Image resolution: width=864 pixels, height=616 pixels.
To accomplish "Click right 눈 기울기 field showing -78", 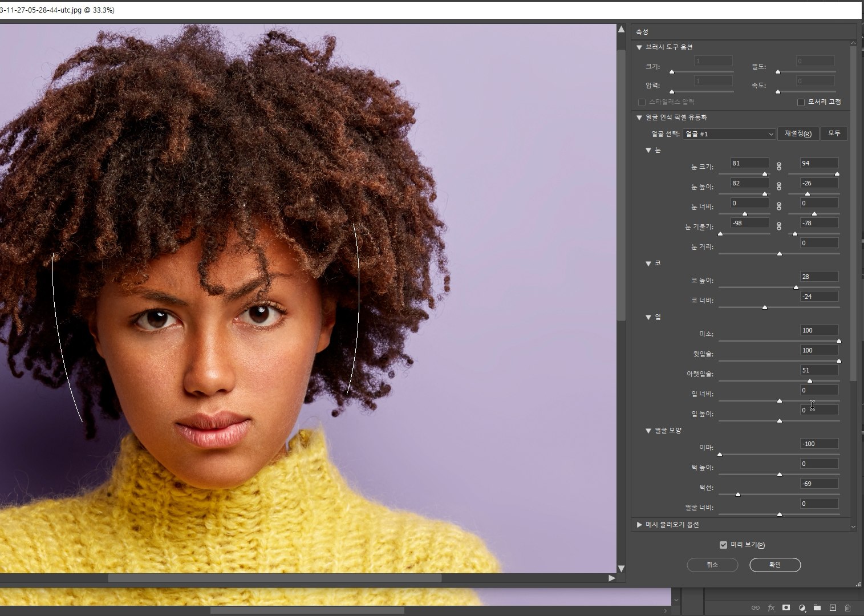I will [x=819, y=223].
